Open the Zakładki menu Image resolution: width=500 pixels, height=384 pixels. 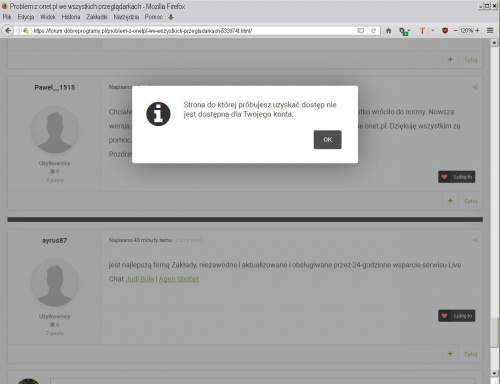(x=97, y=17)
